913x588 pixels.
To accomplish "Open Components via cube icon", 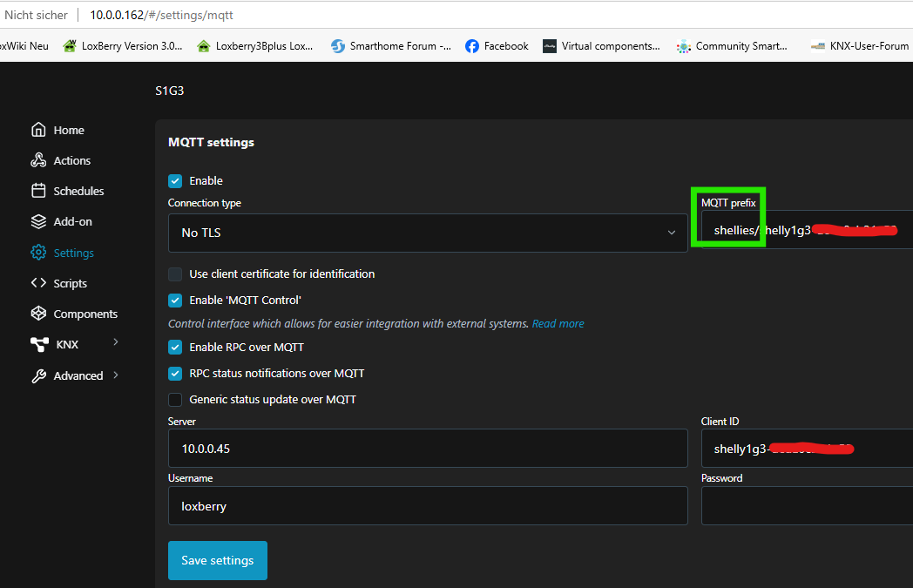I will point(38,314).
